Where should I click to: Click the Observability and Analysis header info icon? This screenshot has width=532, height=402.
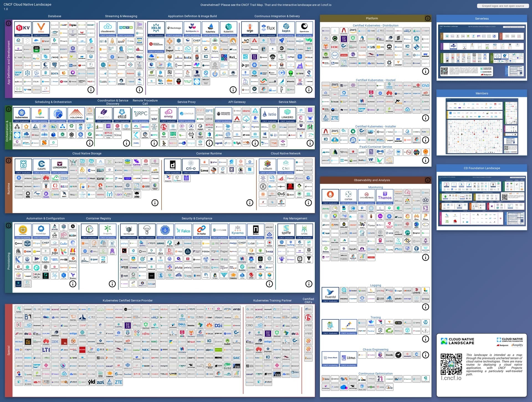[428, 180]
